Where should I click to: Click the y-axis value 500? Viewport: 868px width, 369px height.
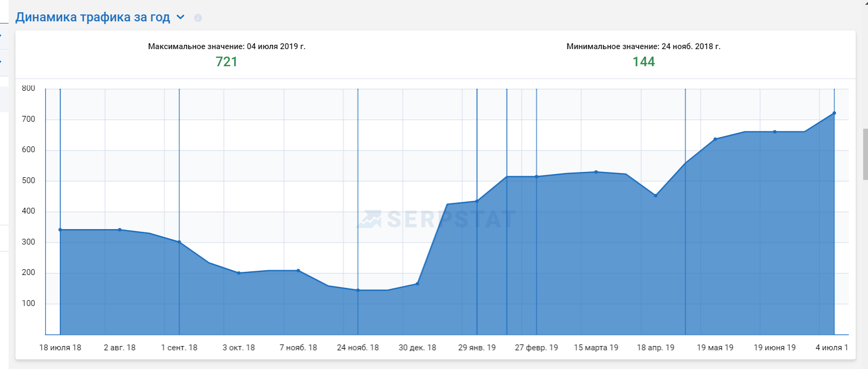click(x=29, y=180)
